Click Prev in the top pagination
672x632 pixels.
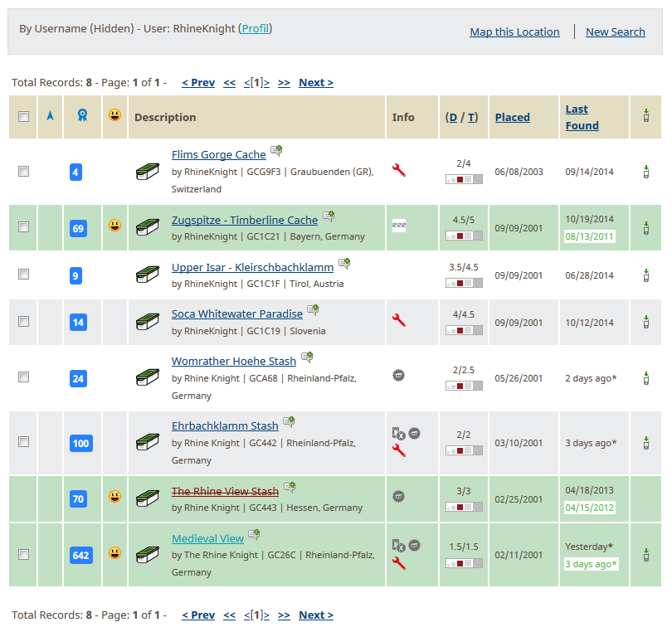[198, 83]
